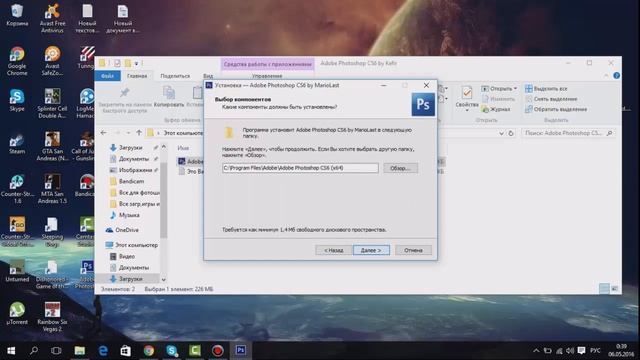The height and width of the screenshot is (360, 640).
Task: Click the Windows Start button
Action: click(x=11, y=351)
